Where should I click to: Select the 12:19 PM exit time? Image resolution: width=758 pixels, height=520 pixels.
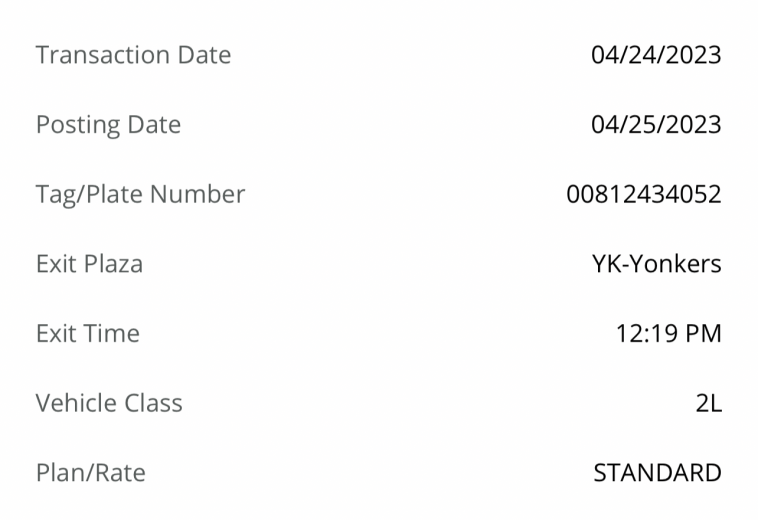click(x=669, y=333)
